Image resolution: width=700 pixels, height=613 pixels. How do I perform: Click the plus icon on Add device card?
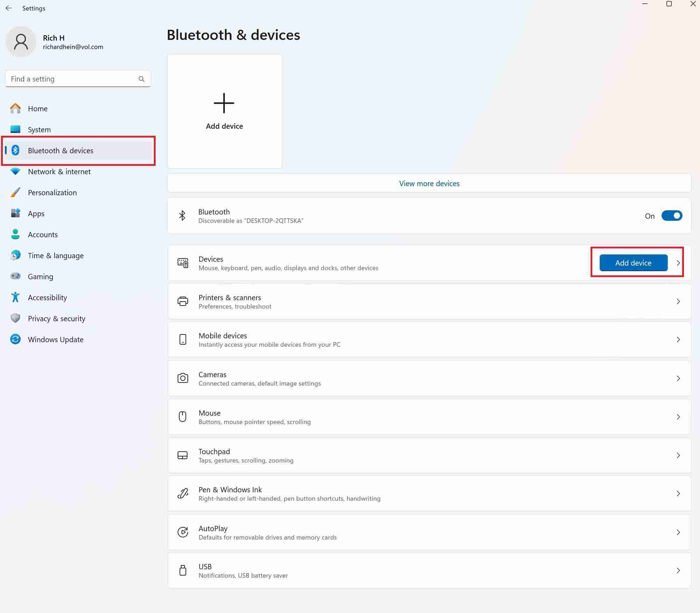224,103
